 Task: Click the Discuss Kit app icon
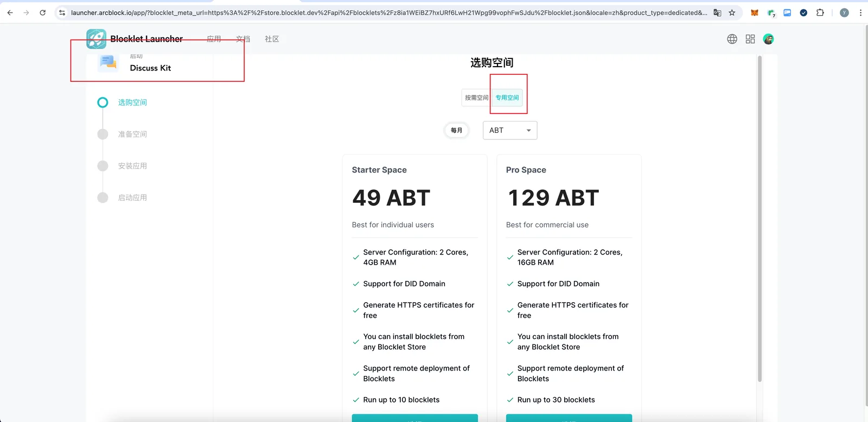coord(108,62)
